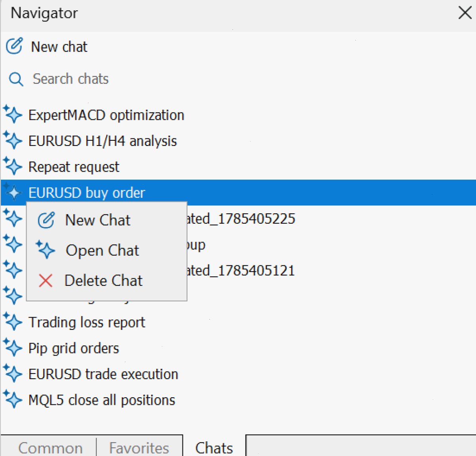
Task: Switch to the Favorites tab
Action: [x=139, y=448]
